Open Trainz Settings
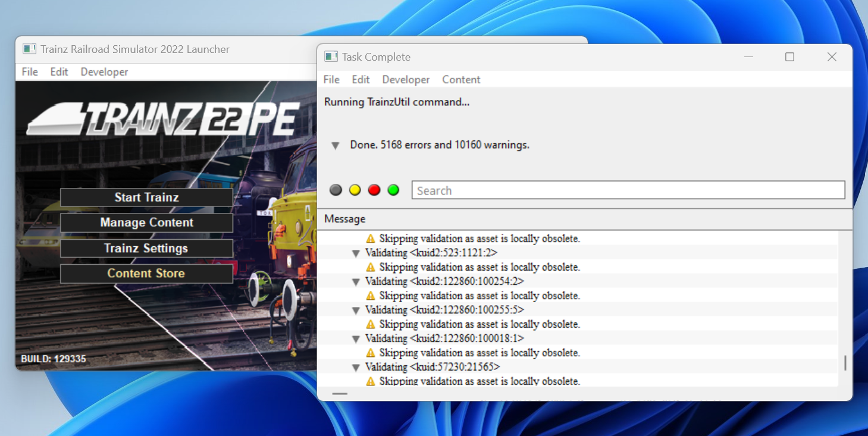Image resolution: width=868 pixels, height=436 pixels. [x=146, y=248]
